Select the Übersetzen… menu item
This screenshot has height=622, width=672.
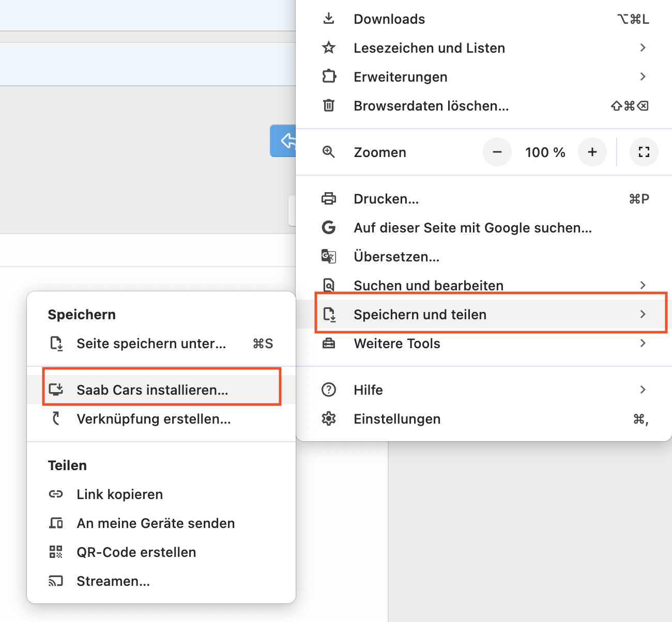(484, 256)
